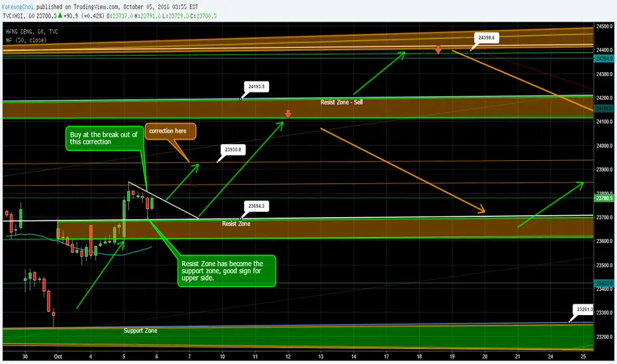Click the 'Support Zone' label
The image size is (617, 364).
click(140, 330)
